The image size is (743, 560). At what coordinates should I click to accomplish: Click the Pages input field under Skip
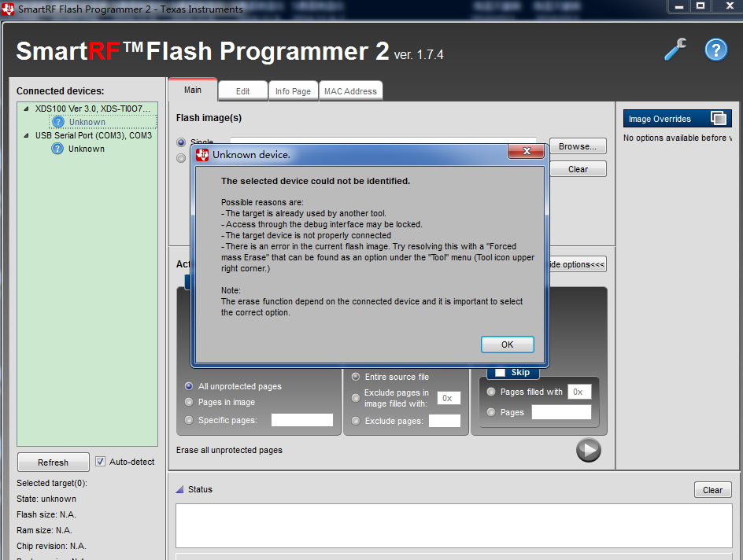click(x=561, y=412)
